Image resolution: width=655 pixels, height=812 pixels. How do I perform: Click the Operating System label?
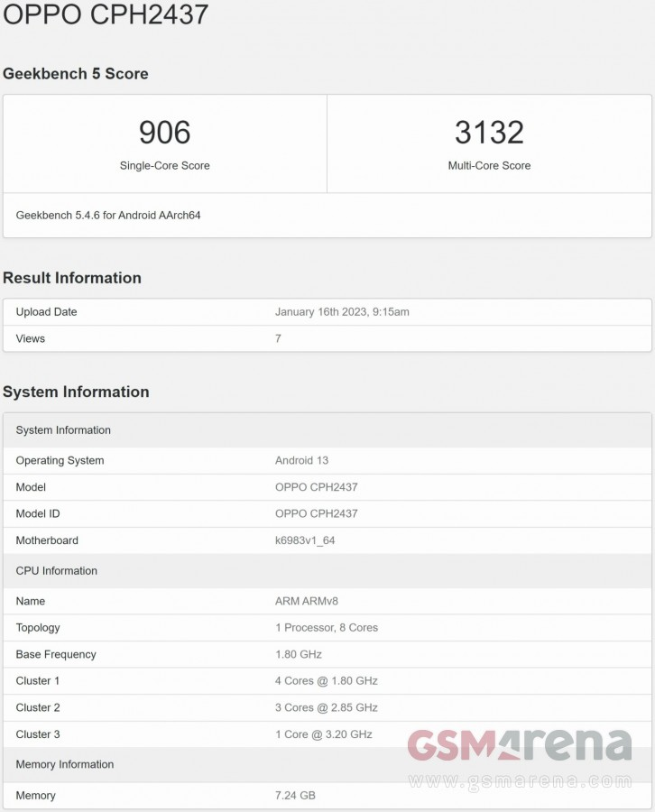point(60,460)
